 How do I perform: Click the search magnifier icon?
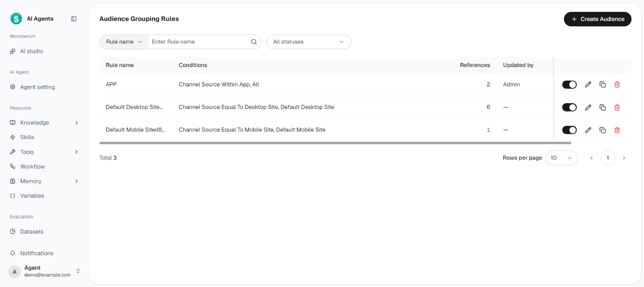point(254,42)
